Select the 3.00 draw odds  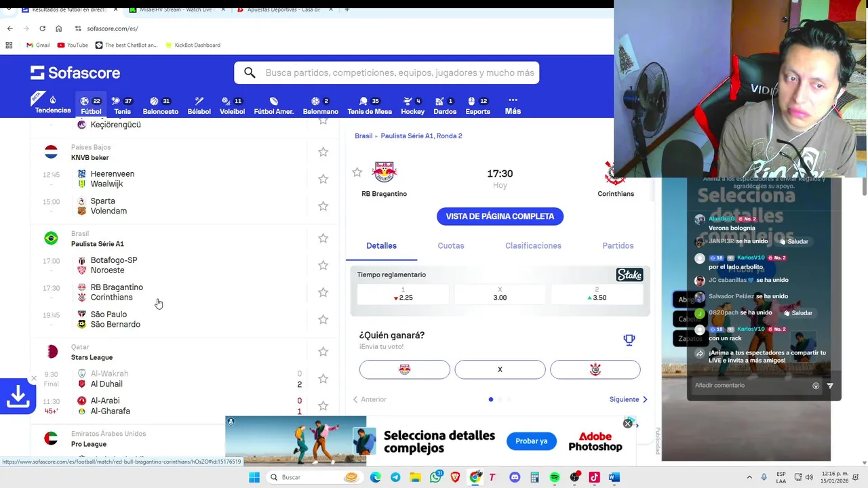[500, 294]
